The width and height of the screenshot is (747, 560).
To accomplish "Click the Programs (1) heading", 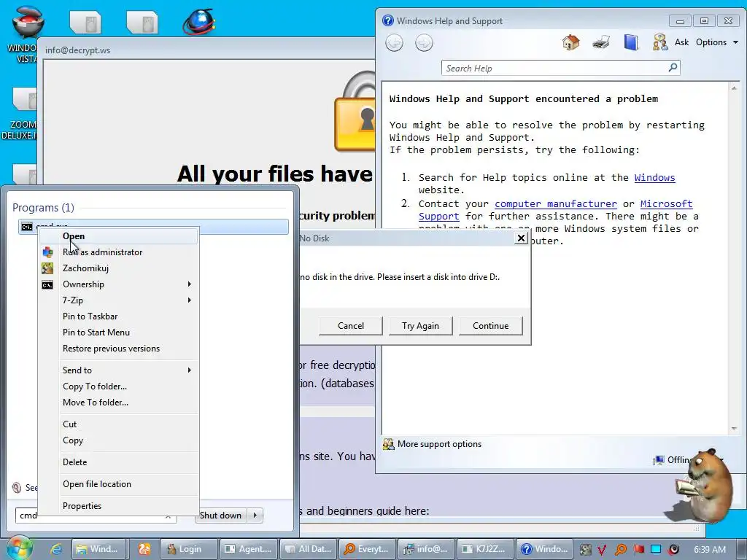I will point(43,208).
